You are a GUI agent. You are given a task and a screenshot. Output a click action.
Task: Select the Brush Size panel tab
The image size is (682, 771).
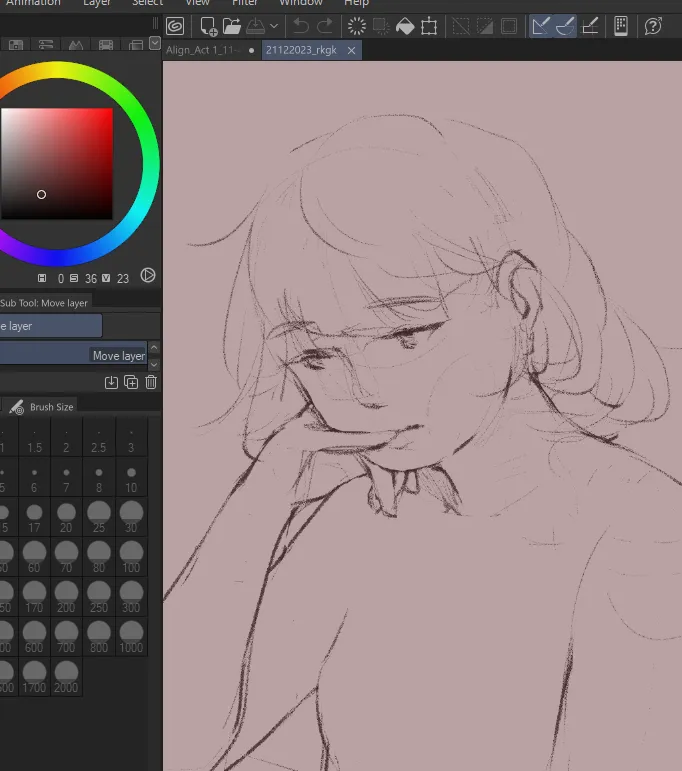42,407
